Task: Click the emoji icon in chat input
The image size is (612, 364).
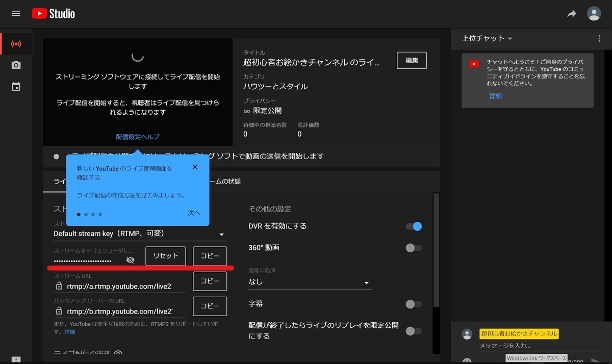Action: point(467,360)
